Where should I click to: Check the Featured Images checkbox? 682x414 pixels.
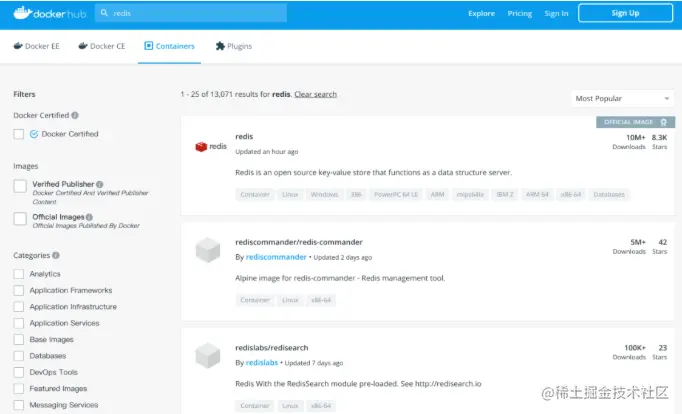pos(19,388)
